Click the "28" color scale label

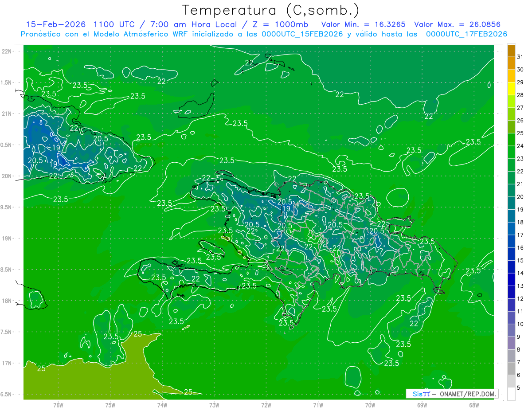pyautogui.click(x=520, y=95)
